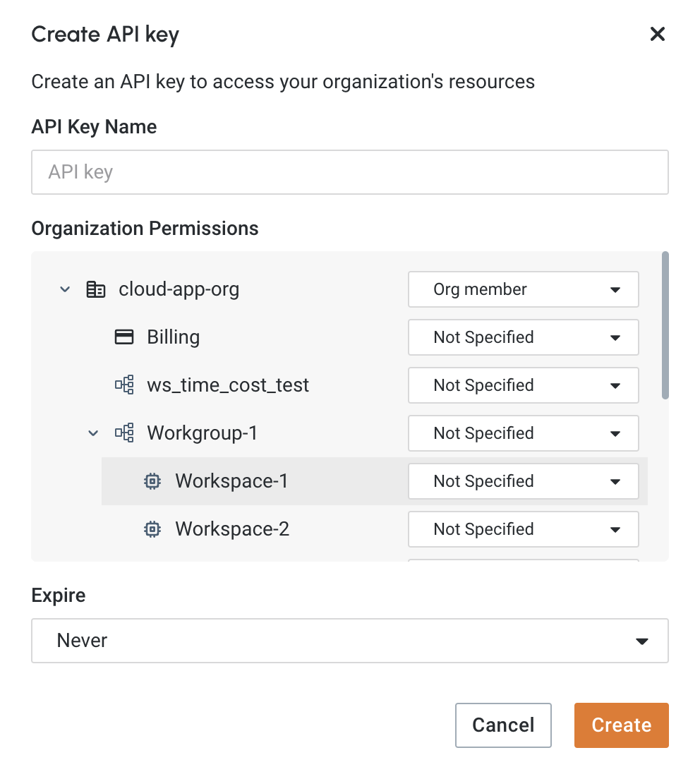This screenshot has height=779, width=700.
Task: Open the Org member role dropdown
Action: (523, 289)
